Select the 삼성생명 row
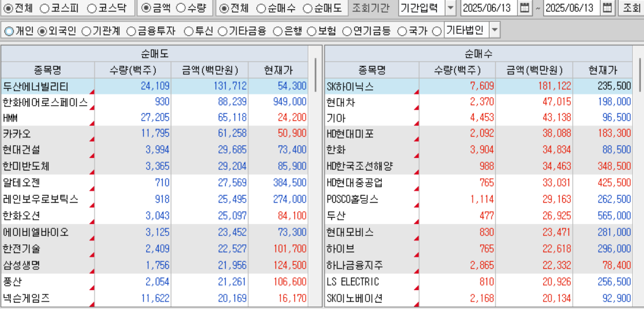Image resolution: width=644 pixels, height=309 pixels. click(x=154, y=265)
